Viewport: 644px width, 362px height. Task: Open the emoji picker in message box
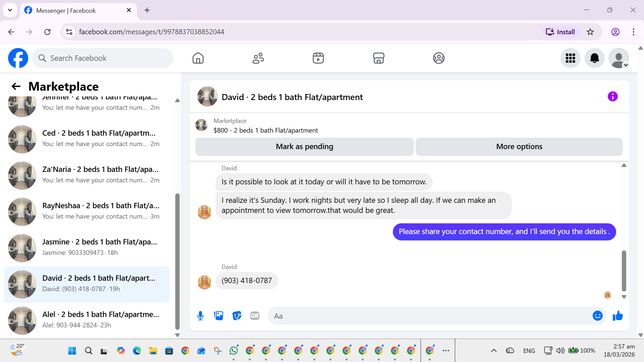pyautogui.click(x=598, y=316)
